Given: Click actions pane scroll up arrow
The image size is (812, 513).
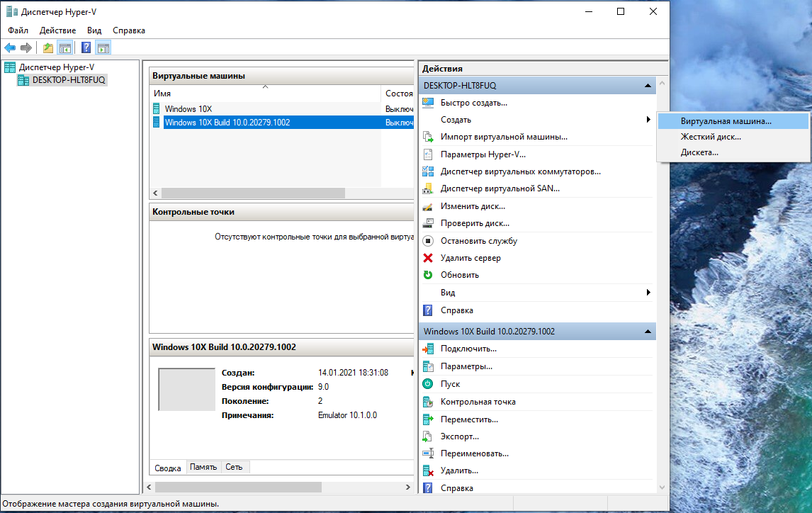Looking at the screenshot, I should pos(662,83).
